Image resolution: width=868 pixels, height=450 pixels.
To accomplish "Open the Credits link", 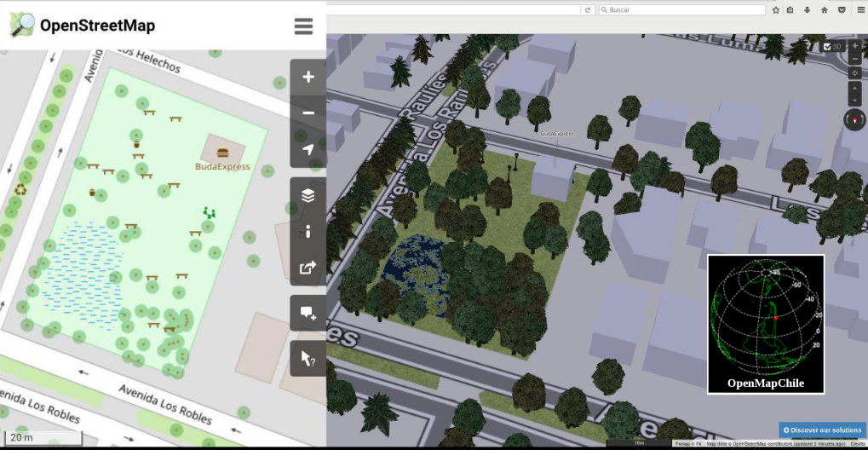I will (857, 444).
